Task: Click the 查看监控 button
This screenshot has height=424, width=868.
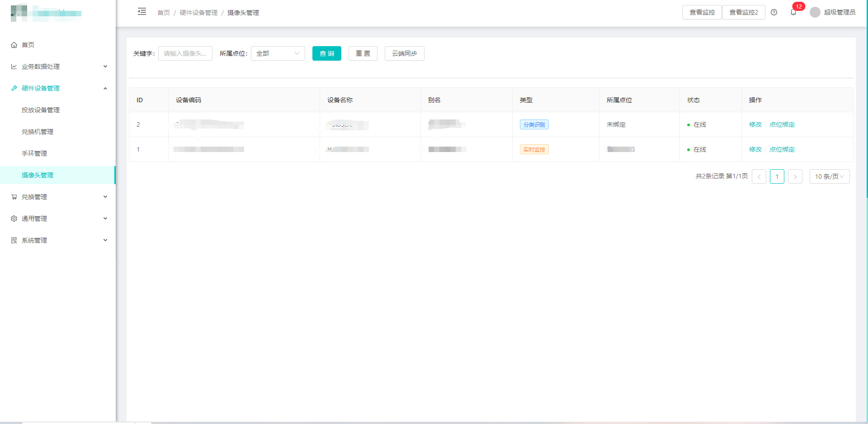Action: tap(702, 12)
